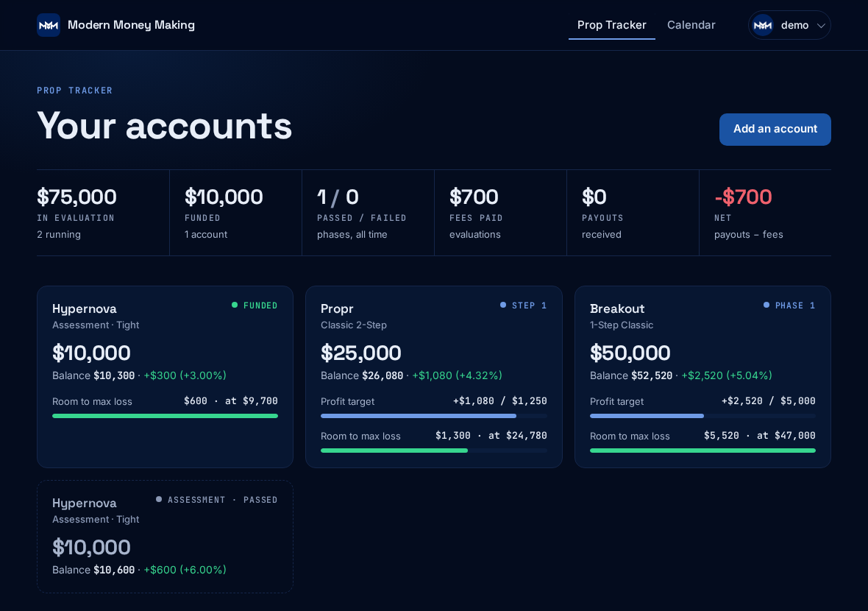
Task: Click the Classic 2-Step subtitle
Action: pyautogui.click(x=354, y=325)
